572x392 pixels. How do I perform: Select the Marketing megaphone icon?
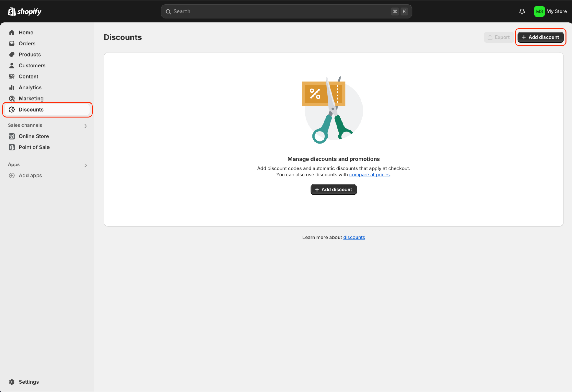12,98
